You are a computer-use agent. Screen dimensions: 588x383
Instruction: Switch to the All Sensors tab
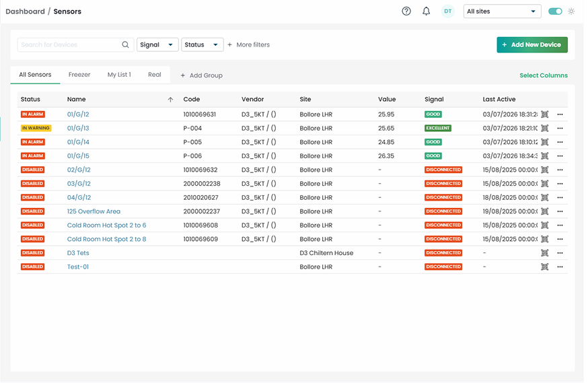(x=35, y=75)
